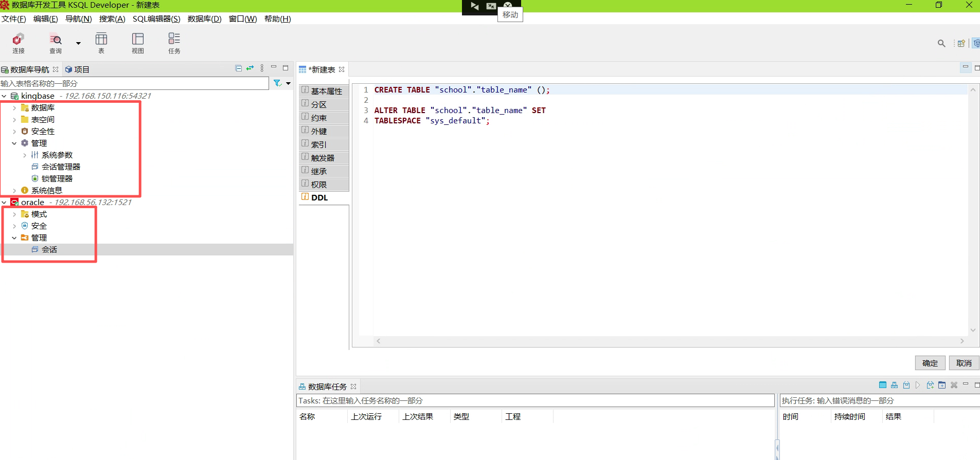Switch to the 项目 tab
Viewport: 980px width, 460px height.
(x=77, y=69)
